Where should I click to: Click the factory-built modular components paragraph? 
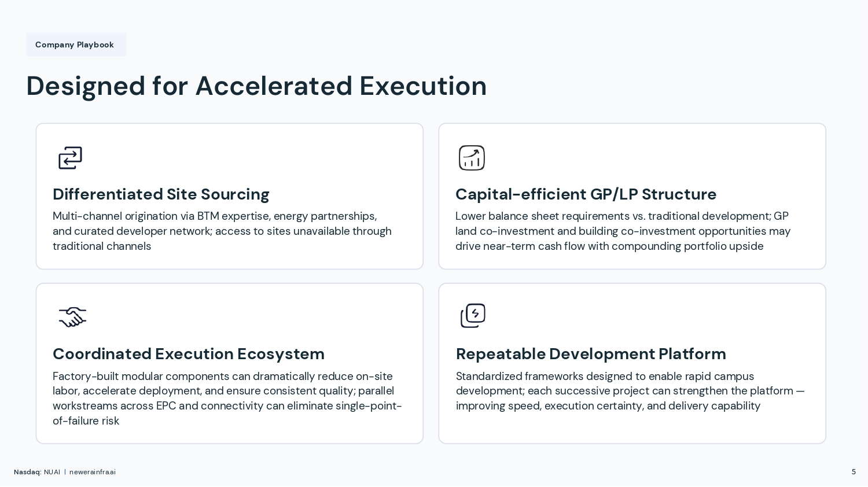click(x=227, y=399)
